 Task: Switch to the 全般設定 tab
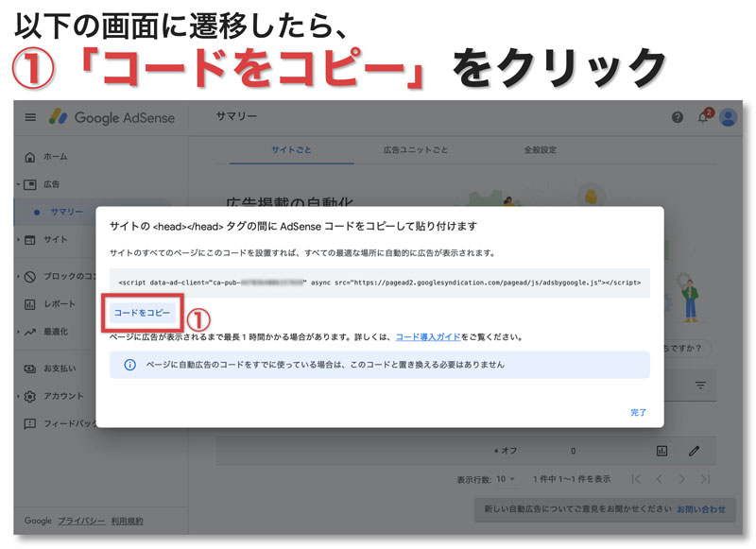(540, 150)
